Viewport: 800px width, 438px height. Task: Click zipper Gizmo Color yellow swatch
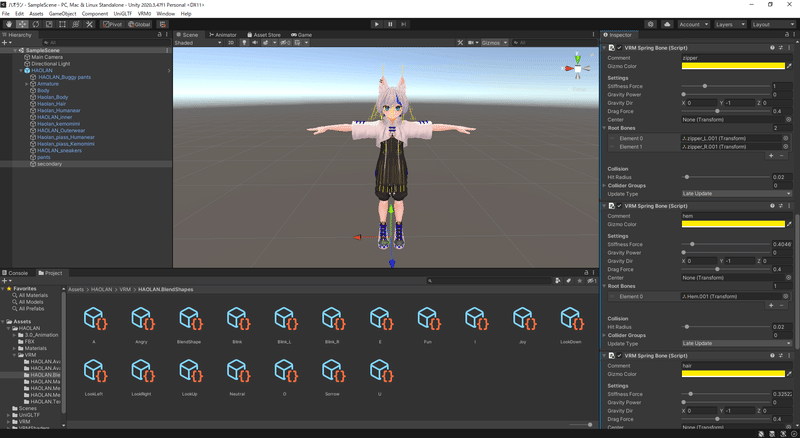(733, 66)
